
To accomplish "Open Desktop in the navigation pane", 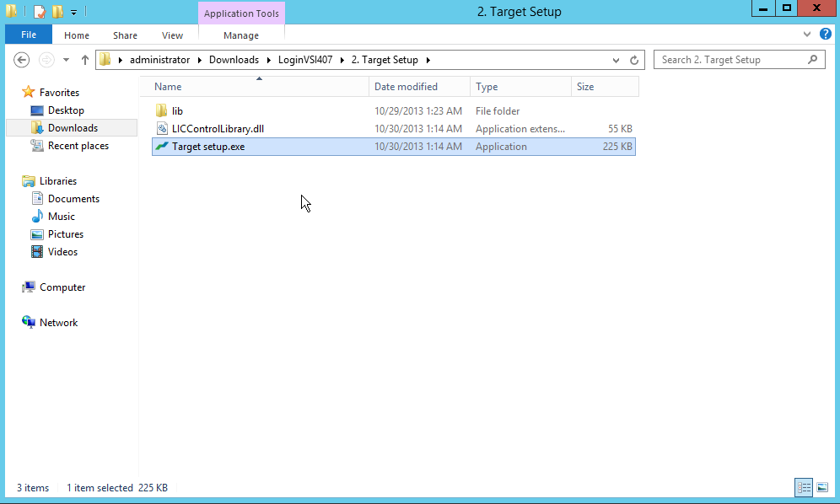I will pos(66,110).
